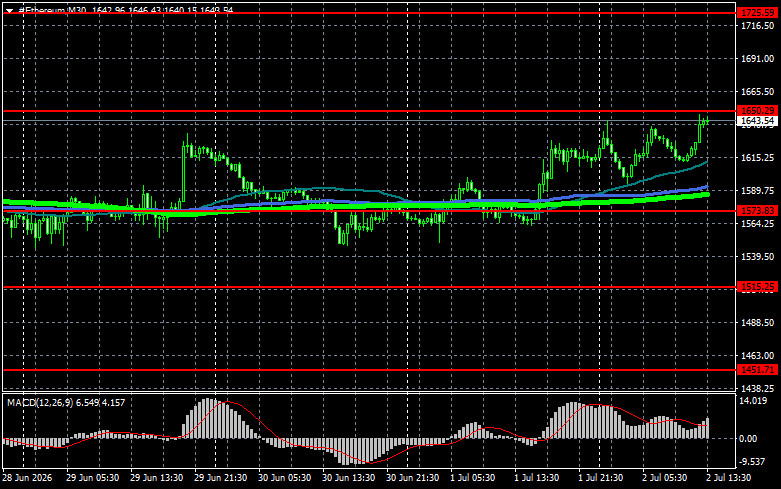781x489 pixels.
Task: Click the 1 Jul 21:30 time label
Action: [x=601, y=478]
